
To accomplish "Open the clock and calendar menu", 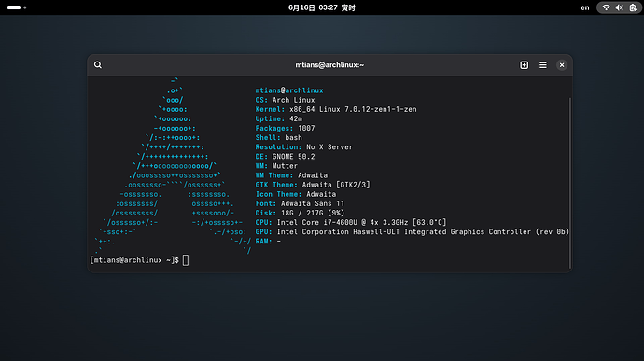I will tap(322, 7).
